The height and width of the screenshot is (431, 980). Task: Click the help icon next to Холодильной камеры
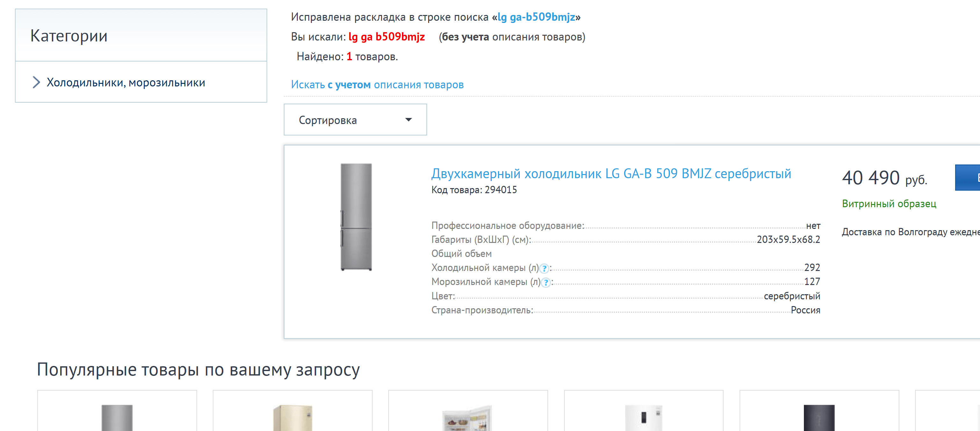pos(544,268)
